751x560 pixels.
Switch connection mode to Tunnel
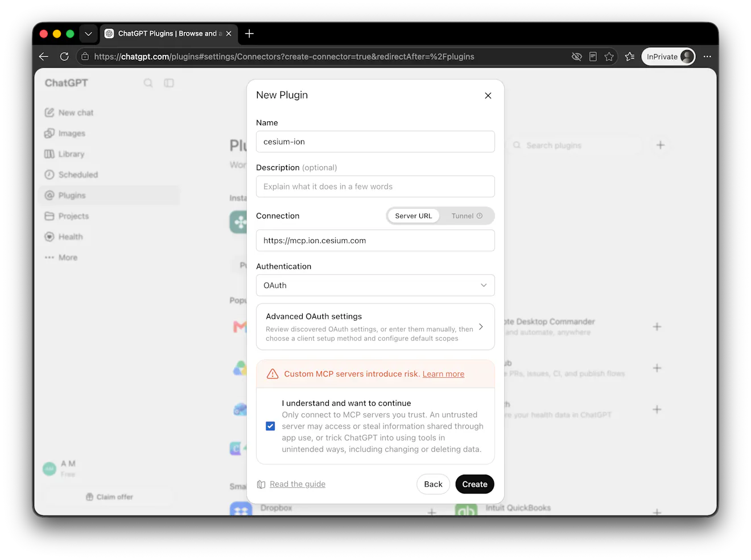(x=467, y=216)
